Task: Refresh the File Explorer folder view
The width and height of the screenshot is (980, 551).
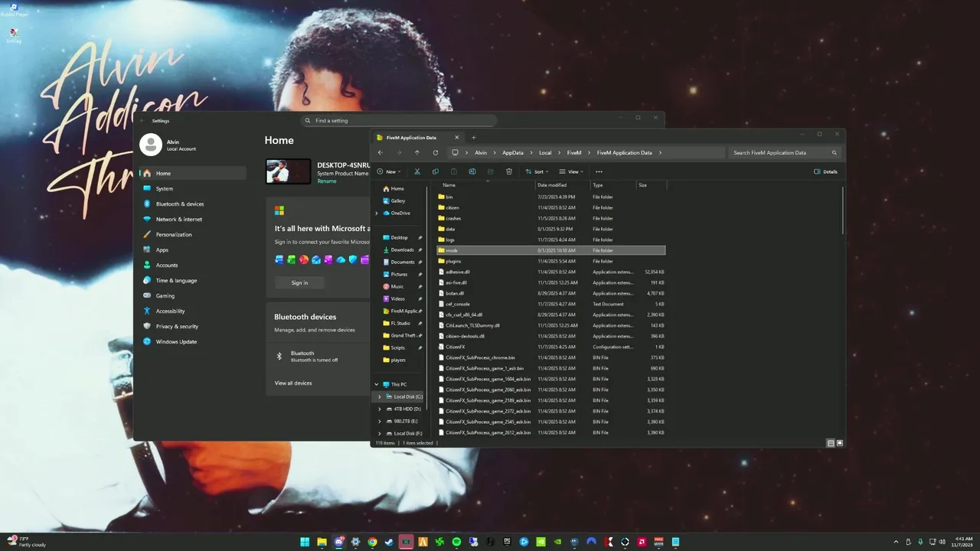Action: tap(436, 152)
